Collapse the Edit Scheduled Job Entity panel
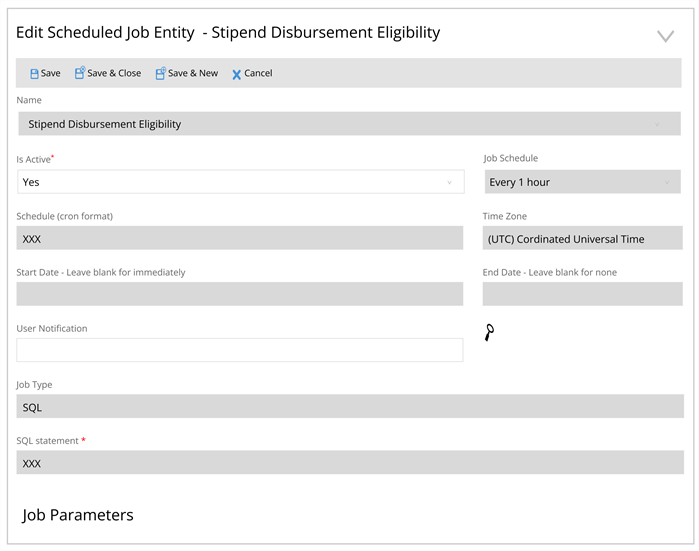 tap(665, 36)
